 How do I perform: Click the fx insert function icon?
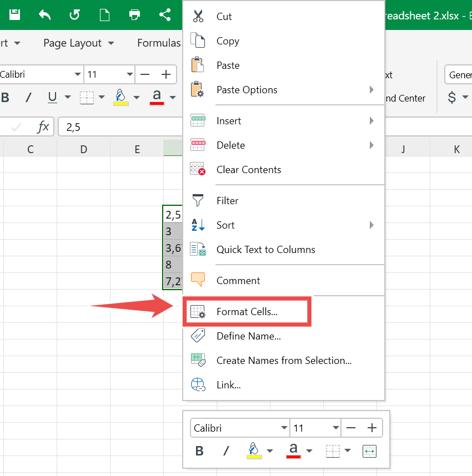coord(43,126)
